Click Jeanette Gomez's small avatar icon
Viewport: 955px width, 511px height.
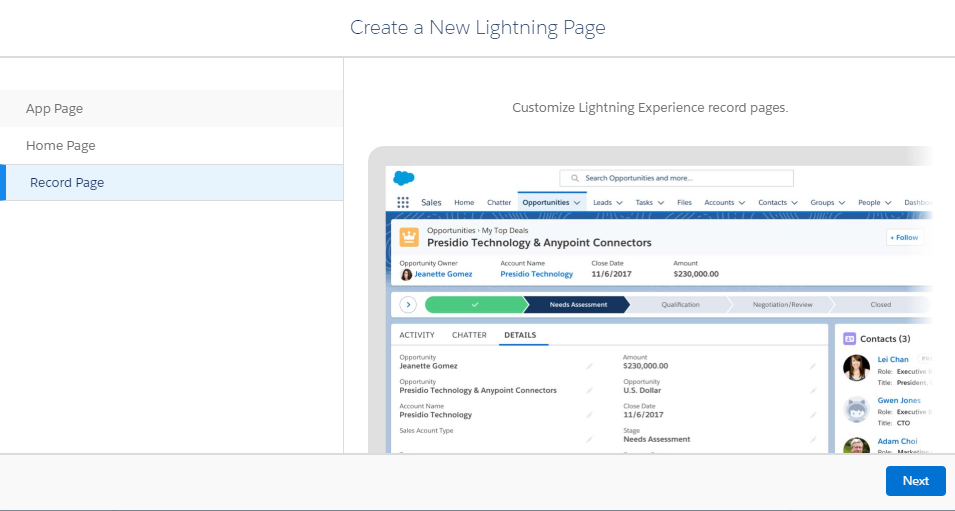click(406, 275)
